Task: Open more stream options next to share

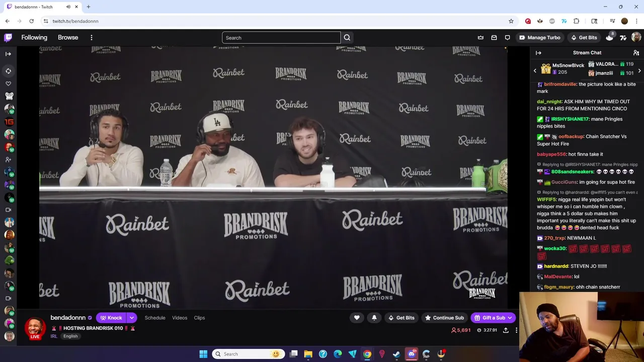Action: [516, 330]
